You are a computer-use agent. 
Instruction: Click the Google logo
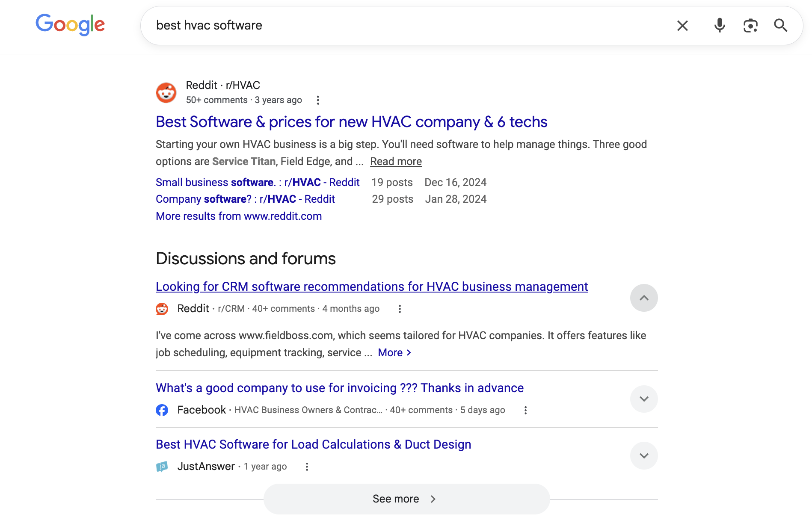(x=70, y=25)
